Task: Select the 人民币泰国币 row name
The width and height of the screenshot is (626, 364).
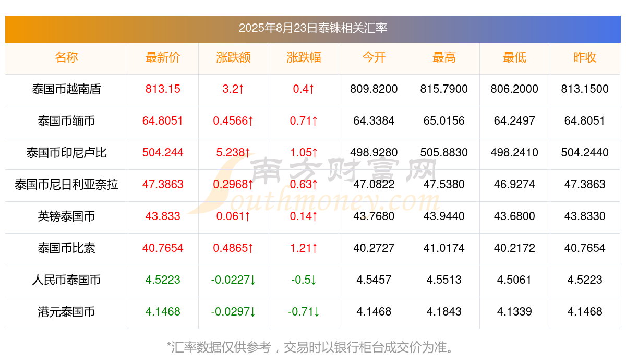Action: (x=66, y=280)
